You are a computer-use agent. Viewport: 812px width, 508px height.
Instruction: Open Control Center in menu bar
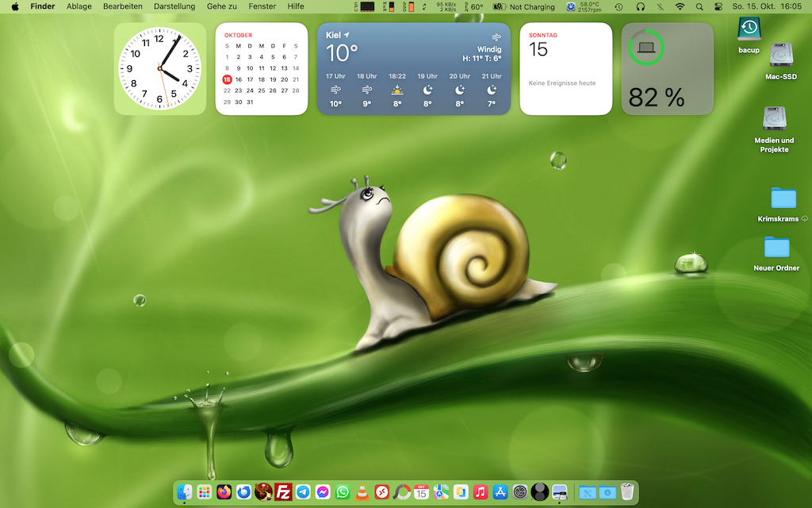tap(718, 6)
